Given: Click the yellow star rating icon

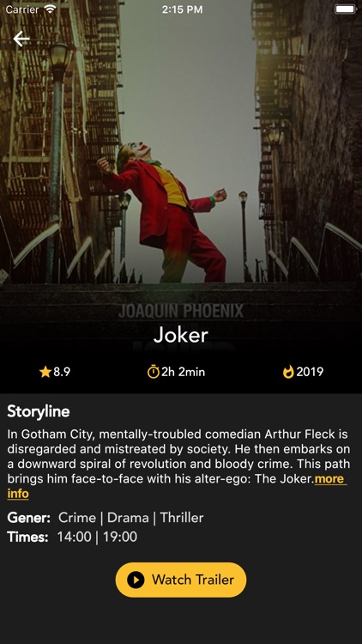Looking at the screenshot, I should pos(45,372).
